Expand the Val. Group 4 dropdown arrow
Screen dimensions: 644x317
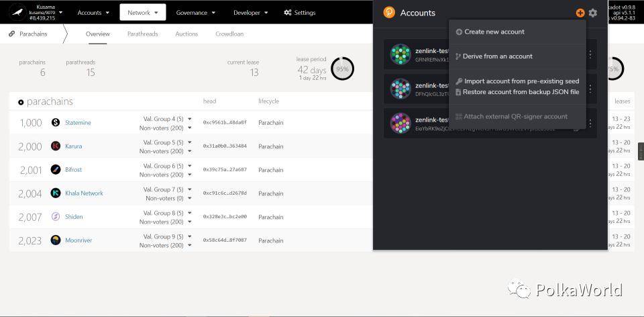[189, 119]
